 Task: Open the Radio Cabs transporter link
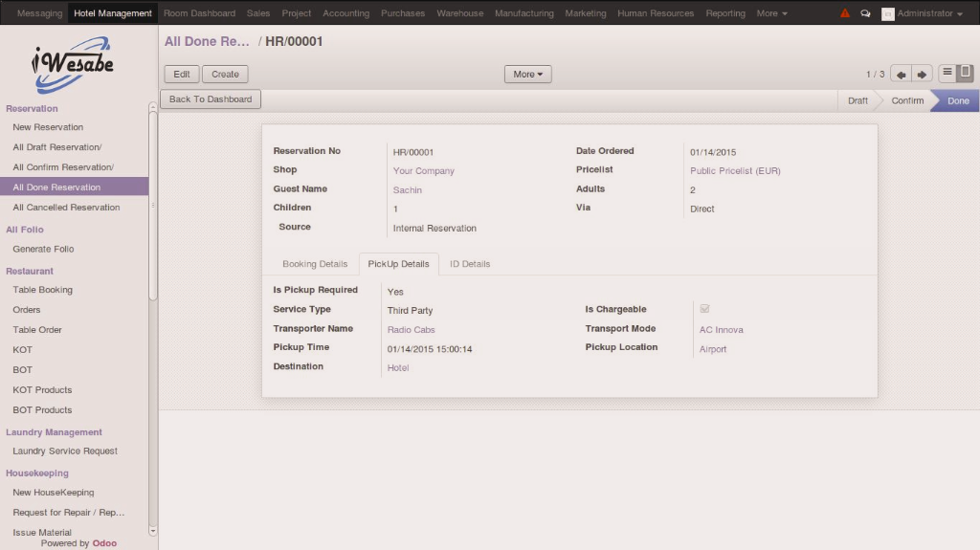point(411,330)
